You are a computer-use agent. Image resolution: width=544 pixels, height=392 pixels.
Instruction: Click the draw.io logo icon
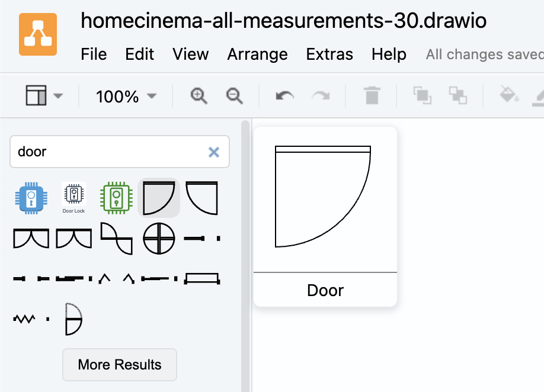(x=38, y=34)
